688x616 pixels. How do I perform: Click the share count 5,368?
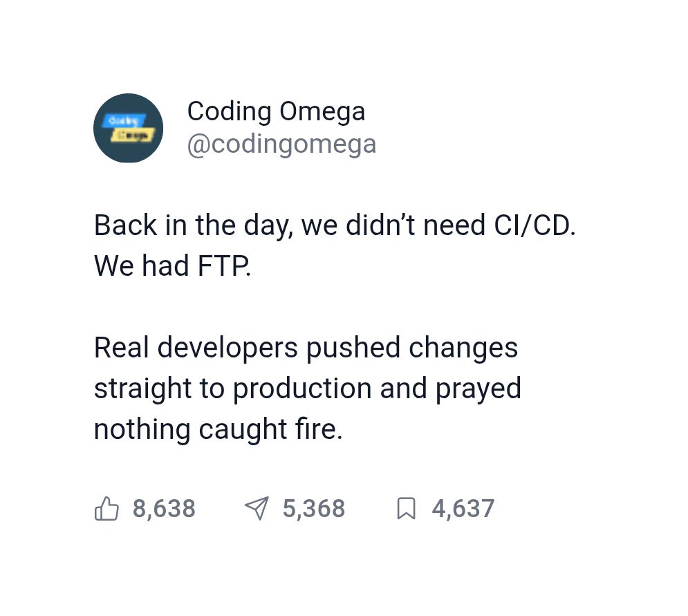tap(313, 508)
